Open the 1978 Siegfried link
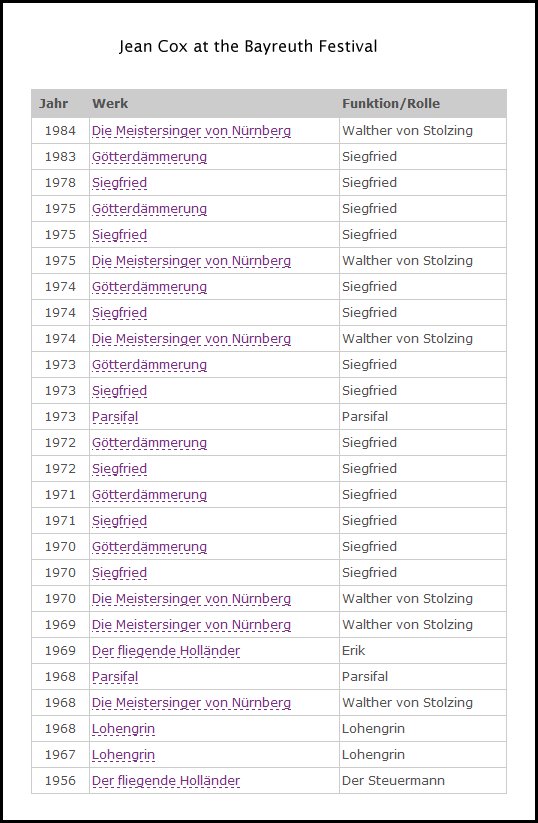Image resolution: width=538 pixels, height=823 pixels. [119, 183]
